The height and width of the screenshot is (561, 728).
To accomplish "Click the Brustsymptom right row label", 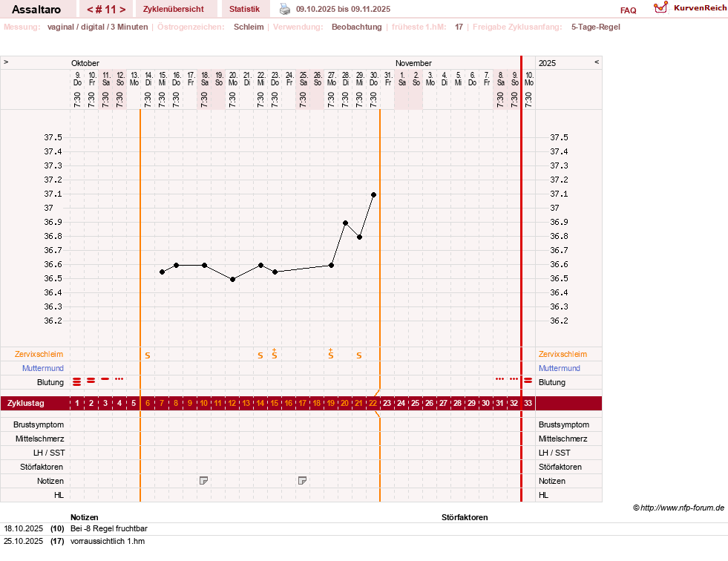I will click(564, 424).
